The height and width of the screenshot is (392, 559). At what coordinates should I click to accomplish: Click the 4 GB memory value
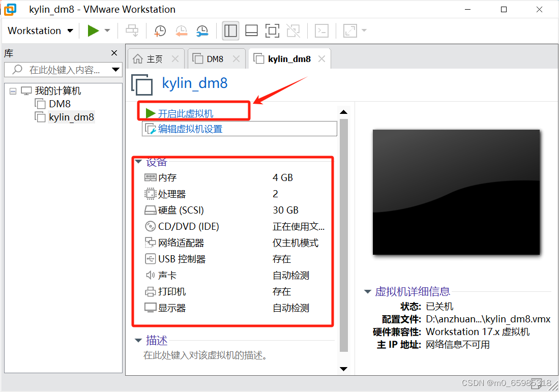coord(283,177)
